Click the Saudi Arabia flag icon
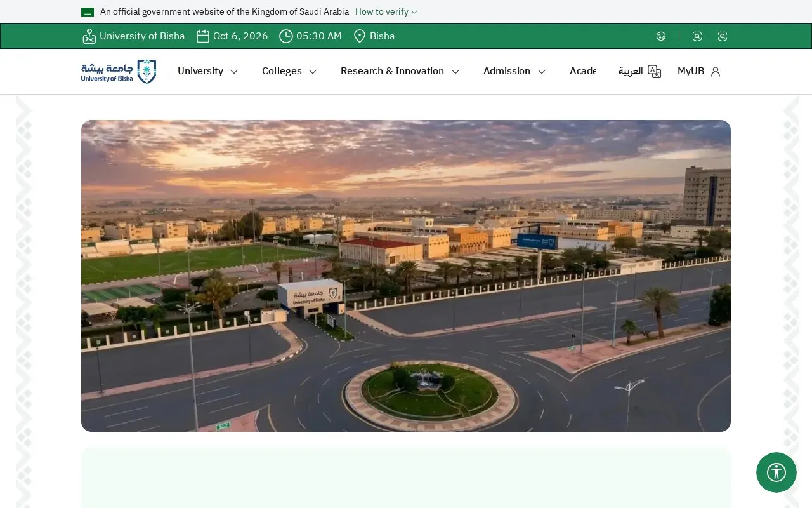 click(x=88, y=12)
